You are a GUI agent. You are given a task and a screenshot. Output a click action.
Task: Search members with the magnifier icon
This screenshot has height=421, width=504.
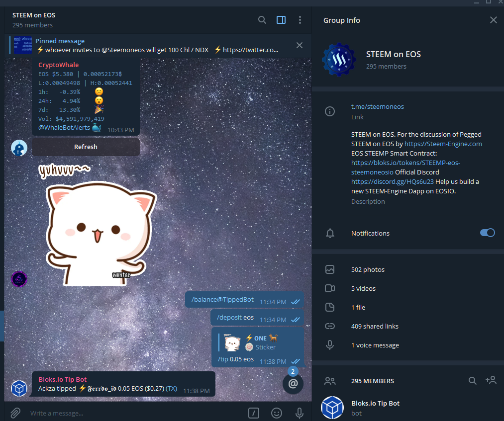coord(472,381)
